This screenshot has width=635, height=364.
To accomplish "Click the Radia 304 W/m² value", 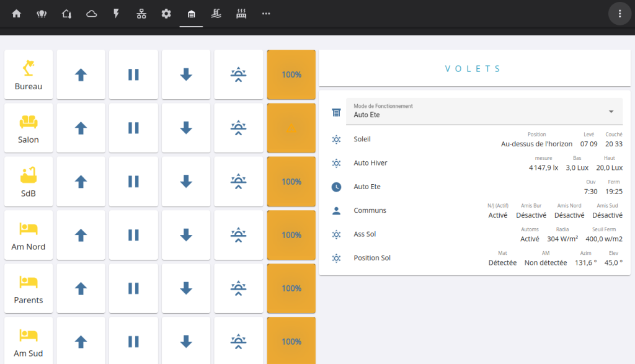I will 562,239.
